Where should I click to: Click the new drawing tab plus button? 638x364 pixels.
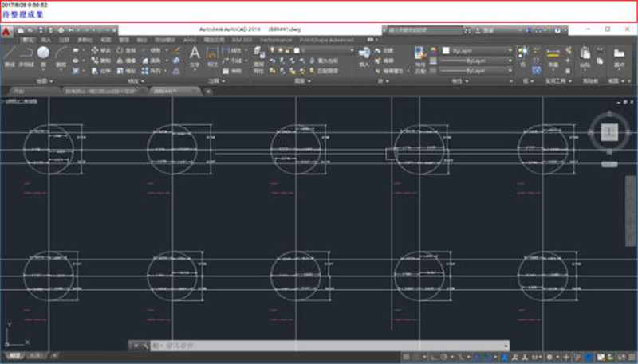tap(209, 91)
